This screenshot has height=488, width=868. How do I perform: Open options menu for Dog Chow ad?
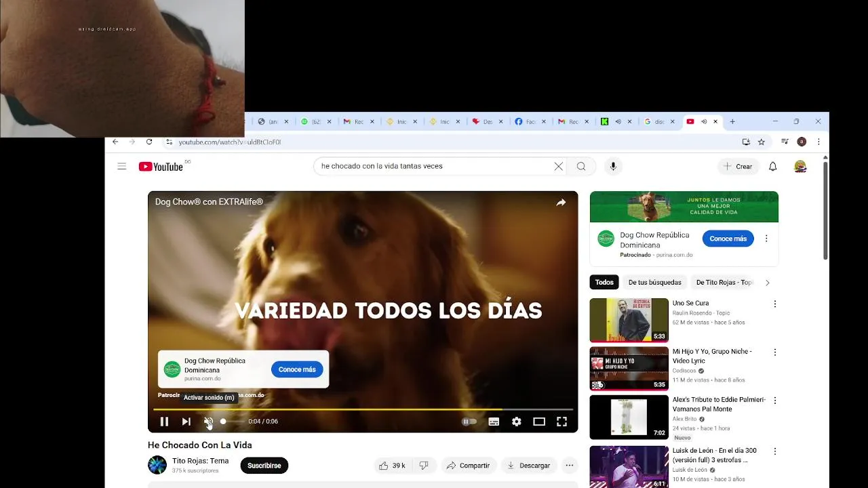766,239
